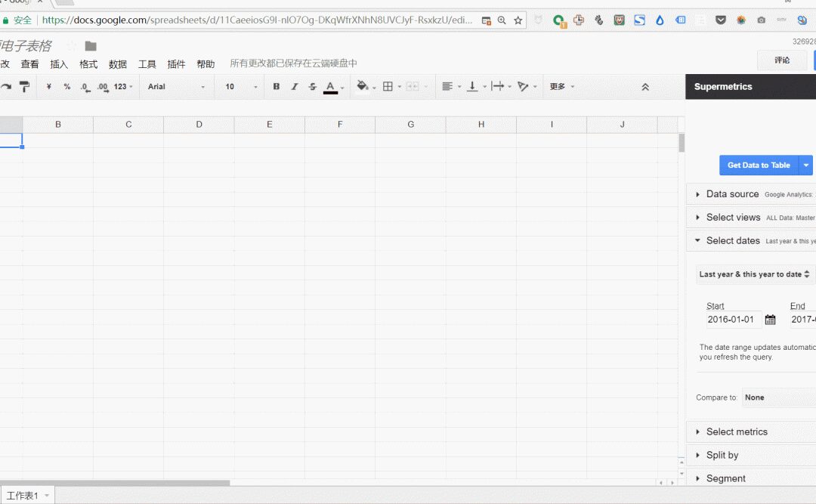Click the spreadsheet horizontal scrollbar thumb
Viewport: 816px width, 504px height.
[115, 483]
